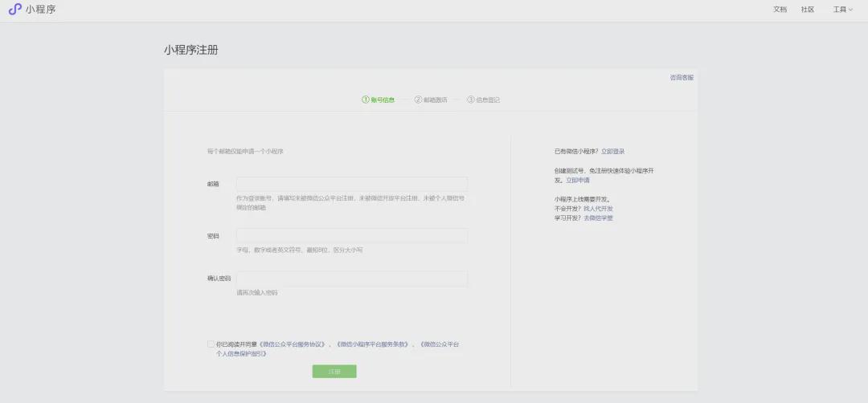Click the 咨询客服 link

[x=682, y=78]
